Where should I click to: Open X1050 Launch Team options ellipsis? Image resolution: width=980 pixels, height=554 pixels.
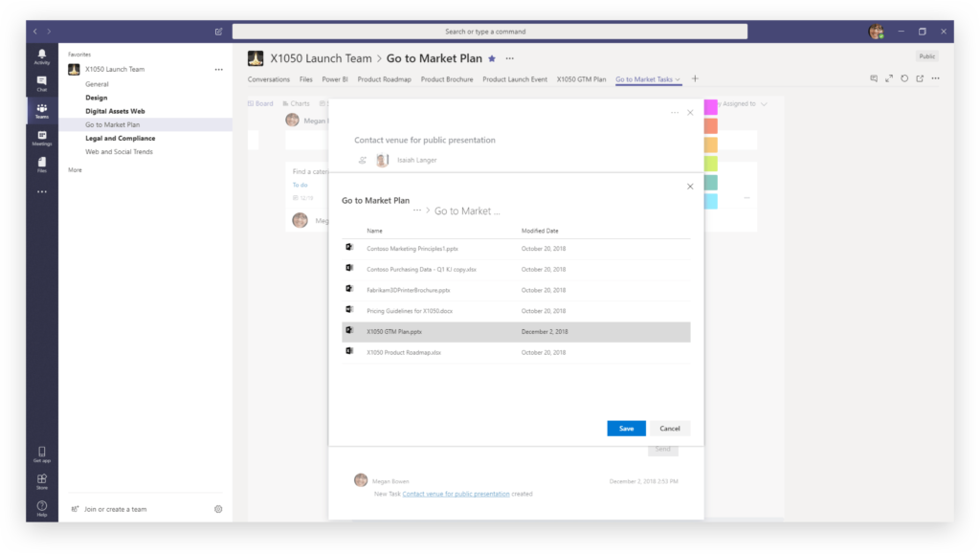pyautogui.click(x=219, y=69)
